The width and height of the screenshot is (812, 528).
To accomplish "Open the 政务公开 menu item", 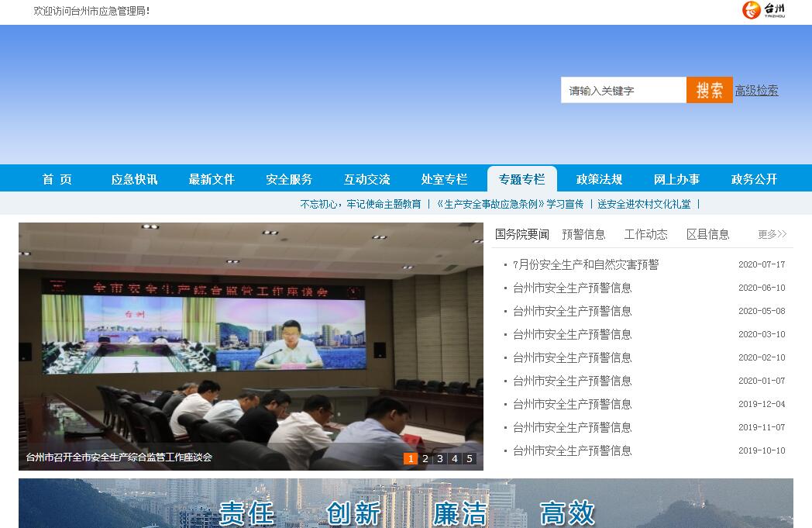I will click(x=754, y=179).
